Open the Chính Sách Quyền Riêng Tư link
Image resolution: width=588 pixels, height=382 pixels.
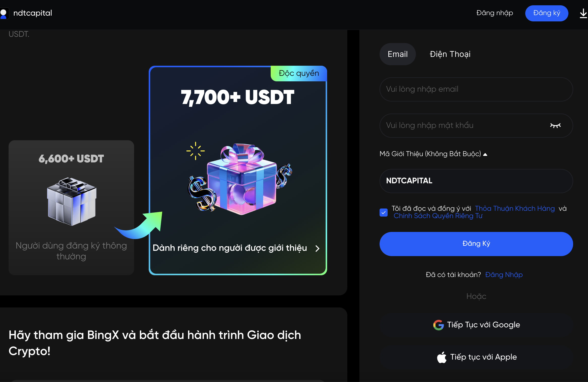pyautogui.click(x=438, y=216)
